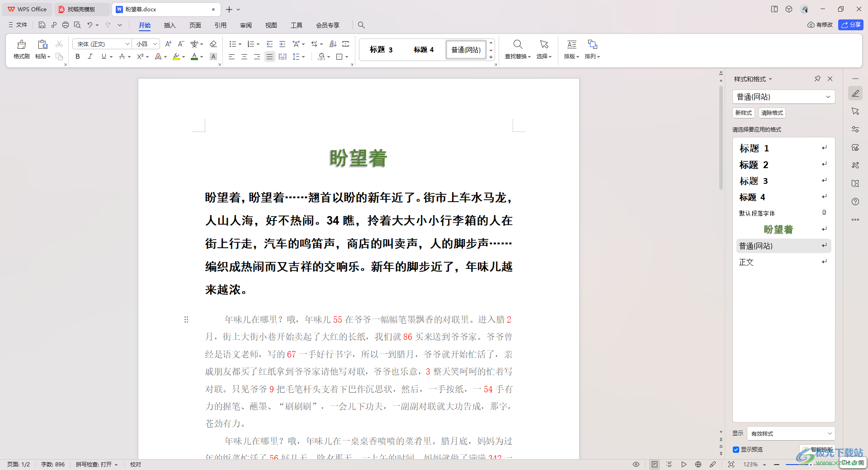The image size is (868, 470).
Task: Expand the bullet list dropdown arrow
Action: click(x=240, y=44)
